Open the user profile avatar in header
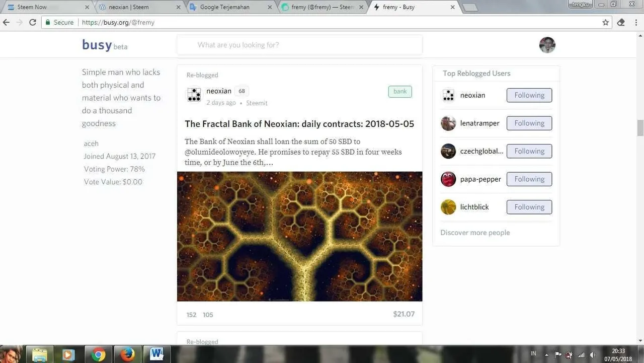Screen dimensions: 644x363 coord(547,45)
